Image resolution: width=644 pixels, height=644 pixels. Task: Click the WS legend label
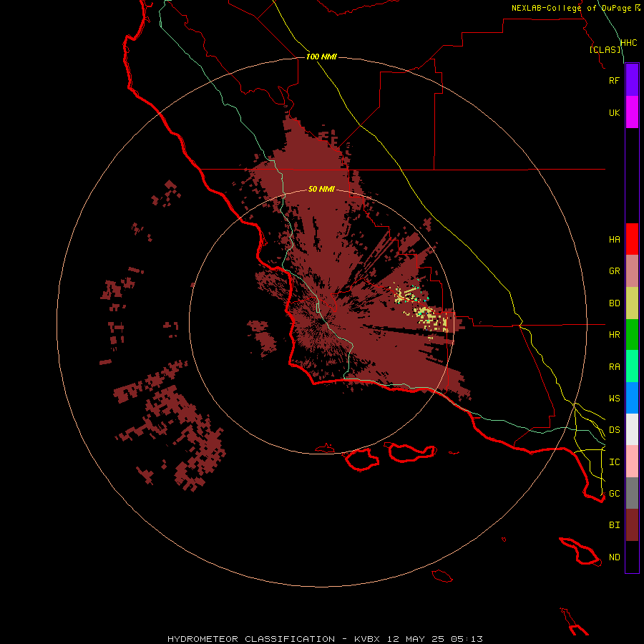pyautogui.click(x=614, y=398)
